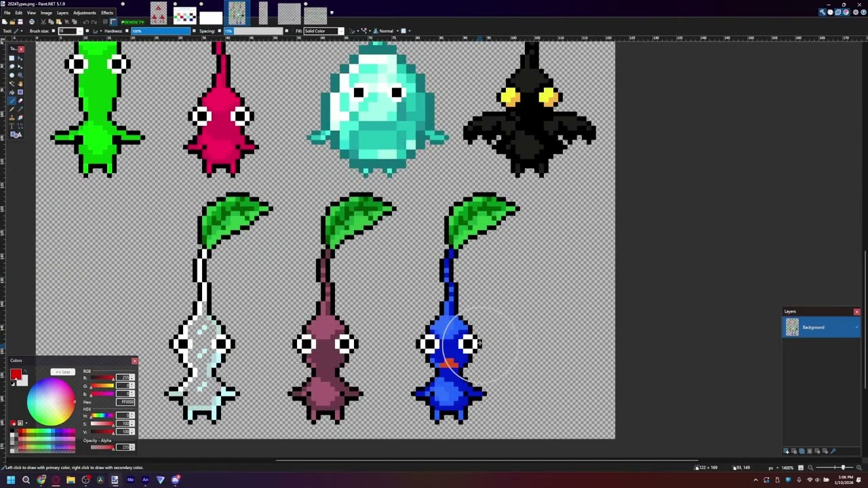Open the Edit menu
Screen dimensions: 868x488
pyautogui.click(x=19, y=13)
